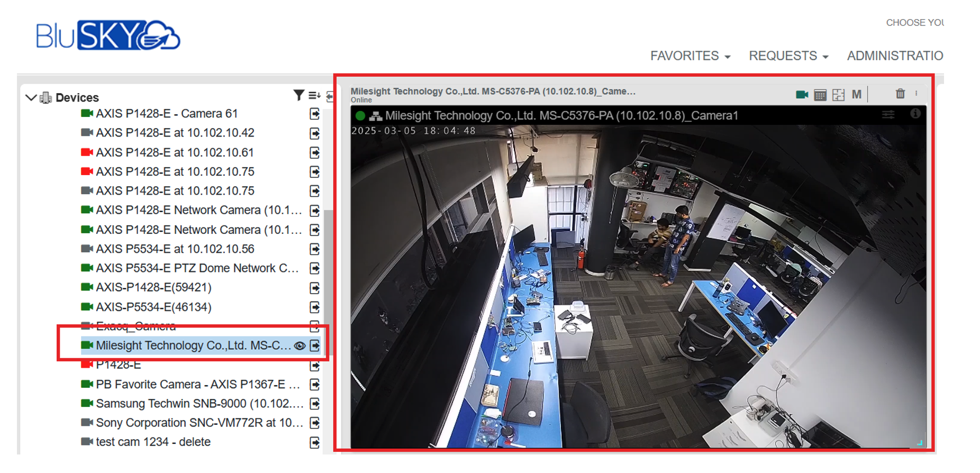This screenshot has height=473, width=980.
Task: Click overlay camera name ending _Camera1
Action: (x=561, y=116)
